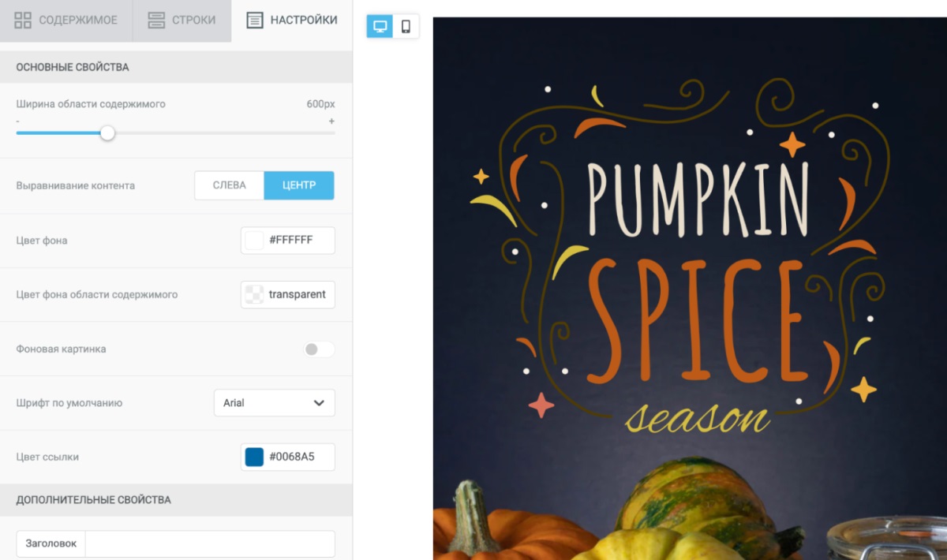Click the content width slider handle
The image size is (947, 560).
click(107, 133)
